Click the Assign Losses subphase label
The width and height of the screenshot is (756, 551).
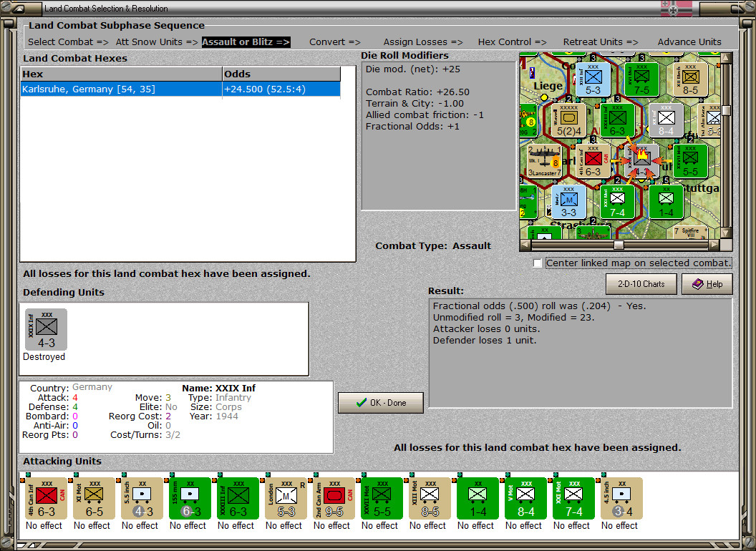(423, 42)
